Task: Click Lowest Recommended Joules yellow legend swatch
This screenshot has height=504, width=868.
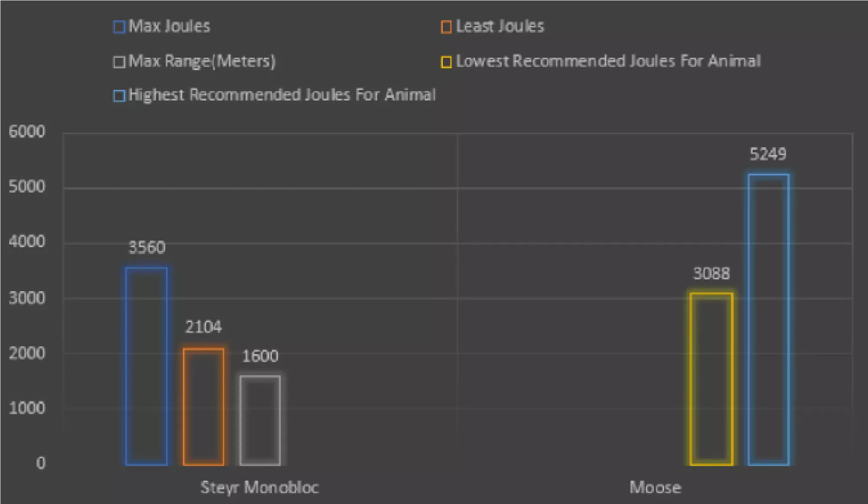Action: coord(446,62)
